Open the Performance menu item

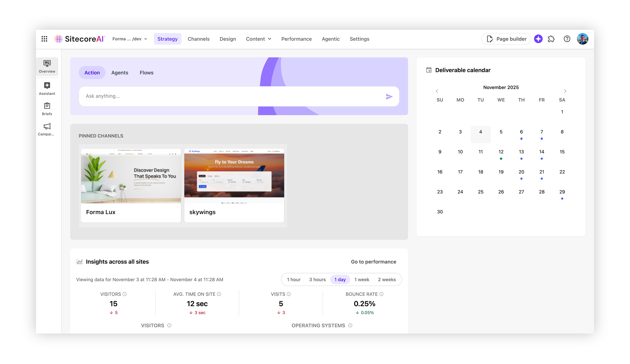296,39
